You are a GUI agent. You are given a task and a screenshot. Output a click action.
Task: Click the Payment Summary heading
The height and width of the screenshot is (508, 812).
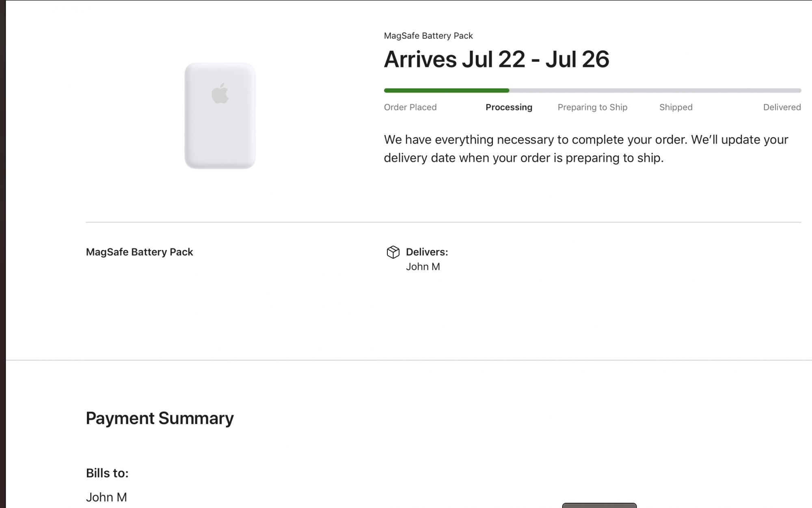pyautogui.click(x=160, y=418)
